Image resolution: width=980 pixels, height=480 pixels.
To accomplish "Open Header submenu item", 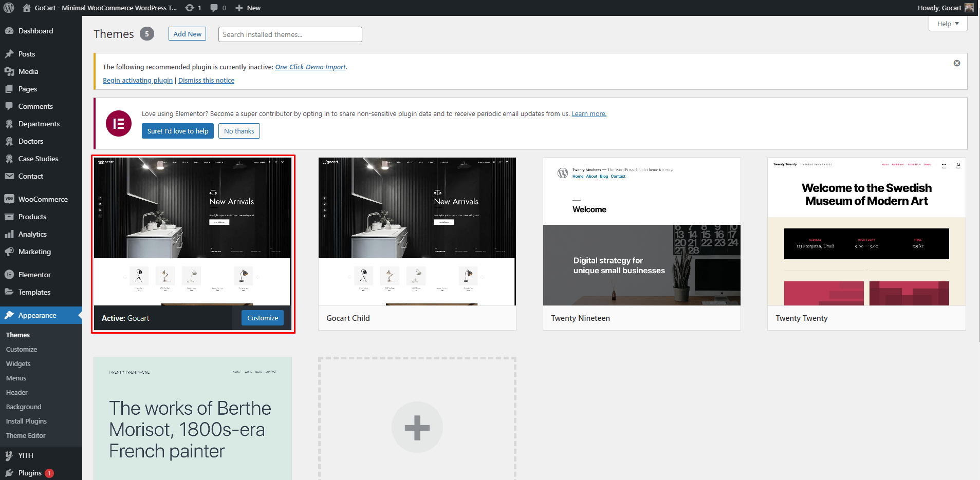I will [17, 392].
